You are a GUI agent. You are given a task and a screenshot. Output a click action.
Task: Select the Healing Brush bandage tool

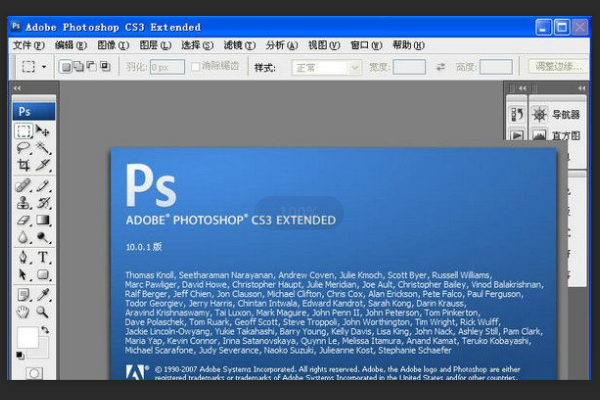tap(23, 185)
